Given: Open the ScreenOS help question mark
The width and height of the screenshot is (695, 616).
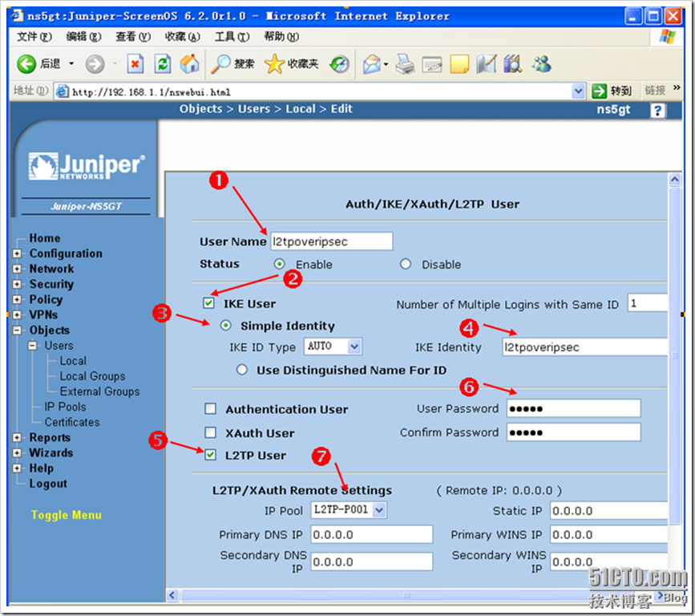Looking at the screenshot, I should pyautogui.click(x=658, y=111).
